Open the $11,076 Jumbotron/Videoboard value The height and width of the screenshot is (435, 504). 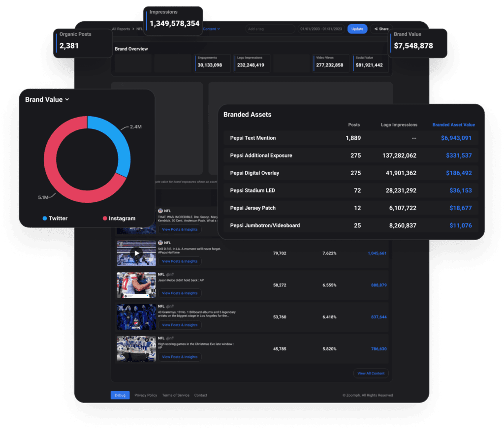click(461, 225)
